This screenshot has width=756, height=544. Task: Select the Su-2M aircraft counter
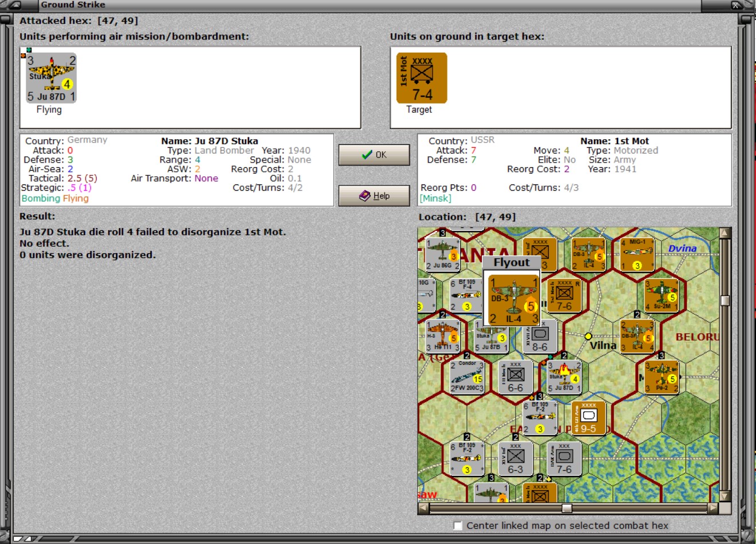click(662, 295)
